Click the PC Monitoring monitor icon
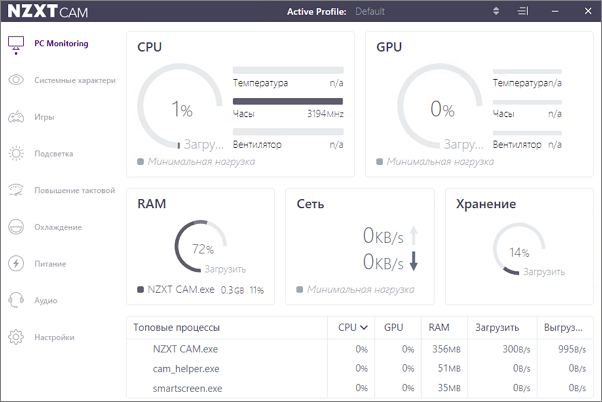This screenshot has width=602, height=402. coord(16,45)
